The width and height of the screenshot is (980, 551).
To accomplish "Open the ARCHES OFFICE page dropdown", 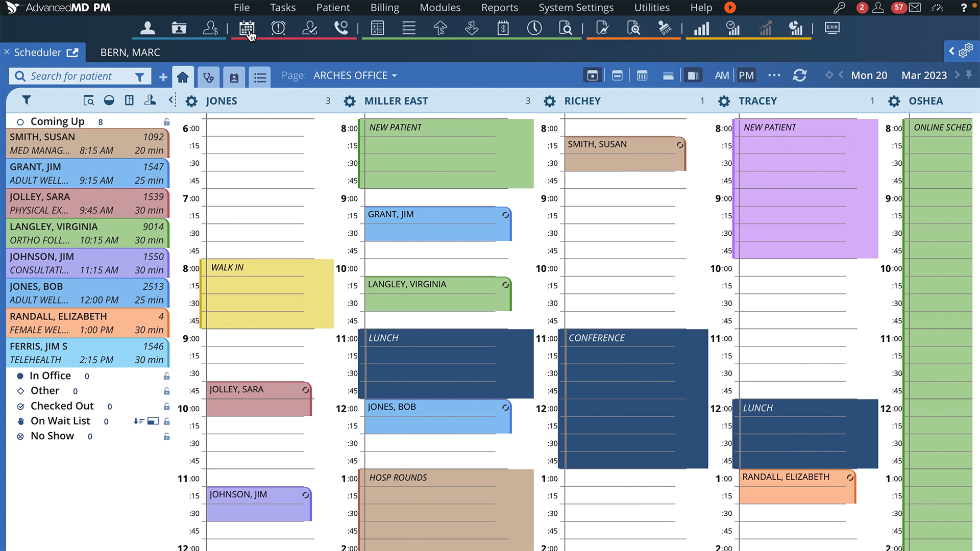I will [x=355, y=75].
